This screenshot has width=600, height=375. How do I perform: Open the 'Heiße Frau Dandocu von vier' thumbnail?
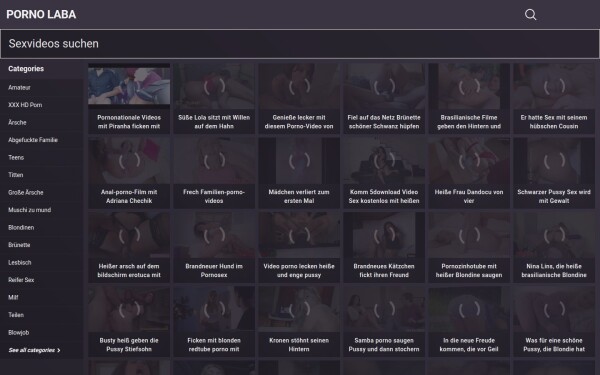coord(469,161)
